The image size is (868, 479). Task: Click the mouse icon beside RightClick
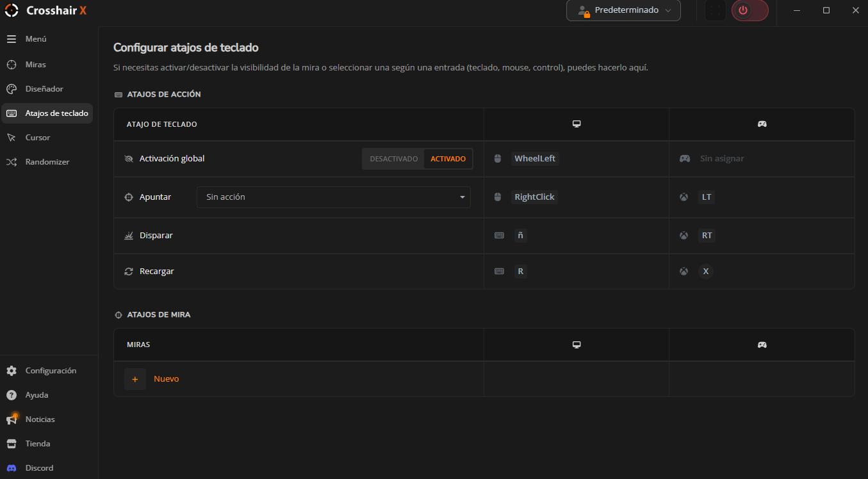[x=498, y=197]
